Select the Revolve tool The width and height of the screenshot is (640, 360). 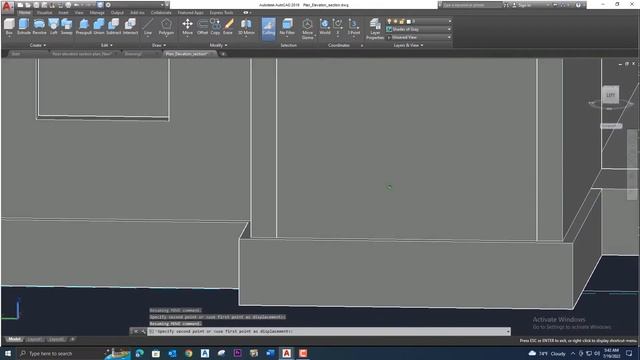coord(39,27)
